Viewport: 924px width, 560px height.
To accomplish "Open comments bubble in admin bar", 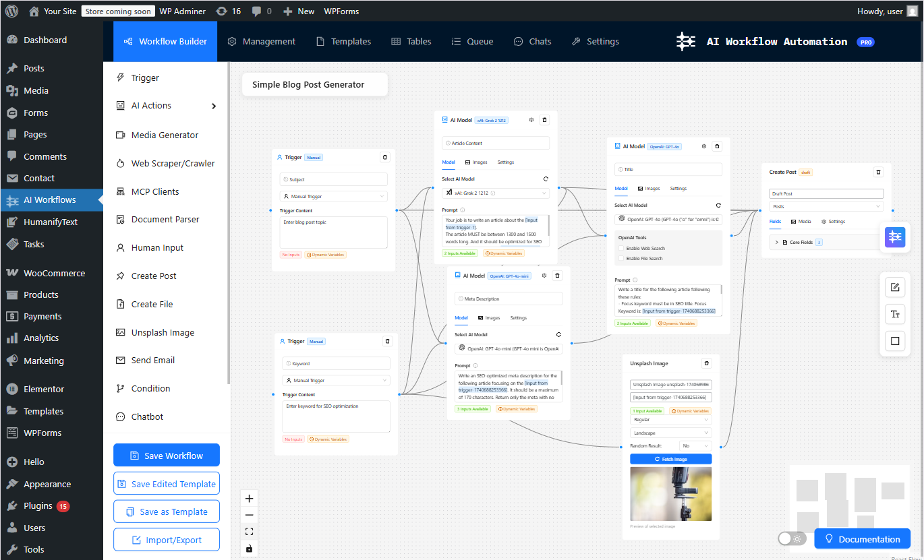I will coord(262,11).
